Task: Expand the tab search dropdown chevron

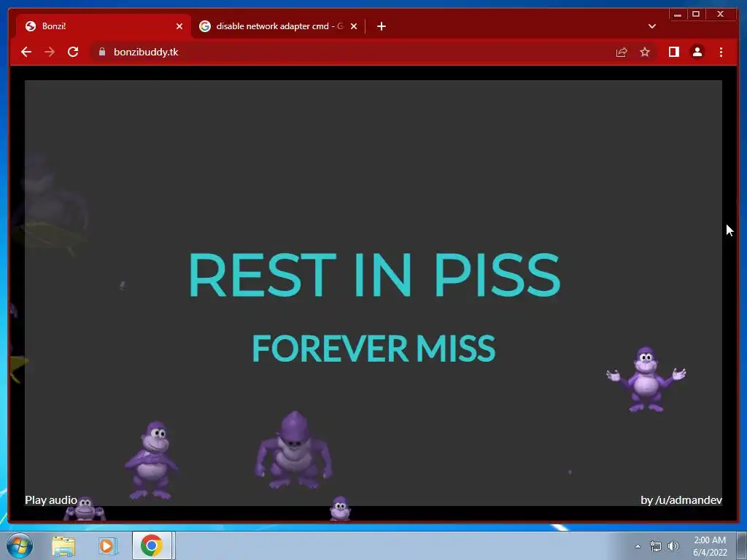Action: click(x=651, y=26)
